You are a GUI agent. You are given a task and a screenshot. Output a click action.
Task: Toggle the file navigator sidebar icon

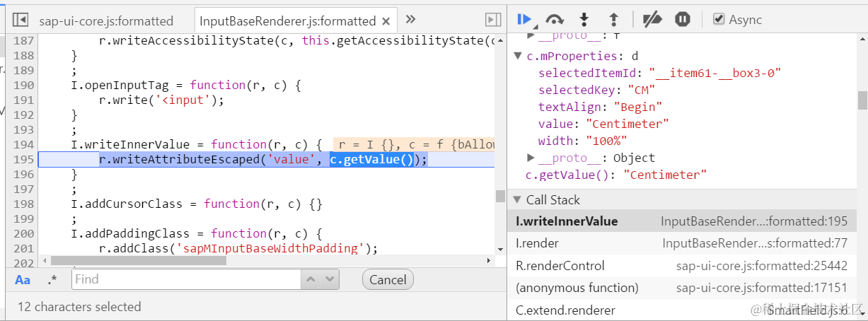pyautogui.click(x=21, y=20)
